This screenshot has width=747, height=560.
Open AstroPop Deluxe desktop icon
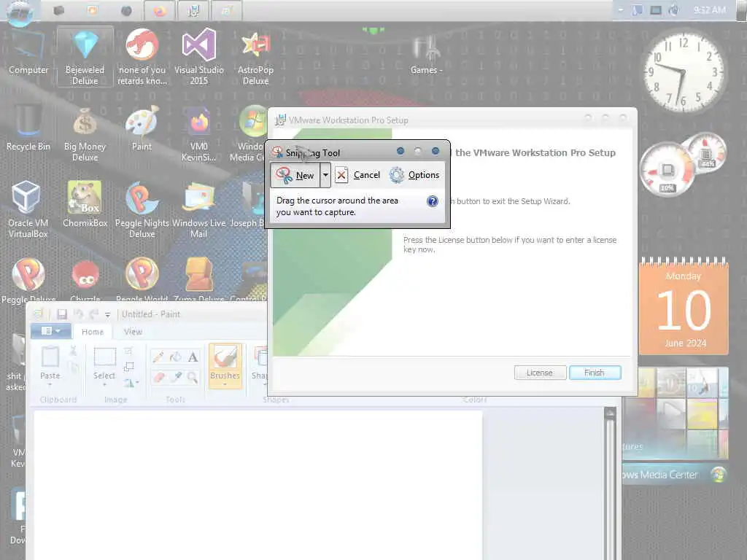(255, 56)
